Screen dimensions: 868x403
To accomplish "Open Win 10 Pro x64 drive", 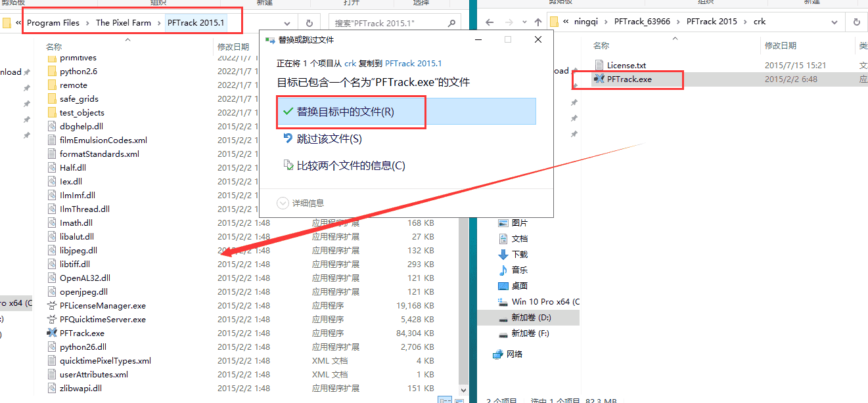I will (538, 302).
